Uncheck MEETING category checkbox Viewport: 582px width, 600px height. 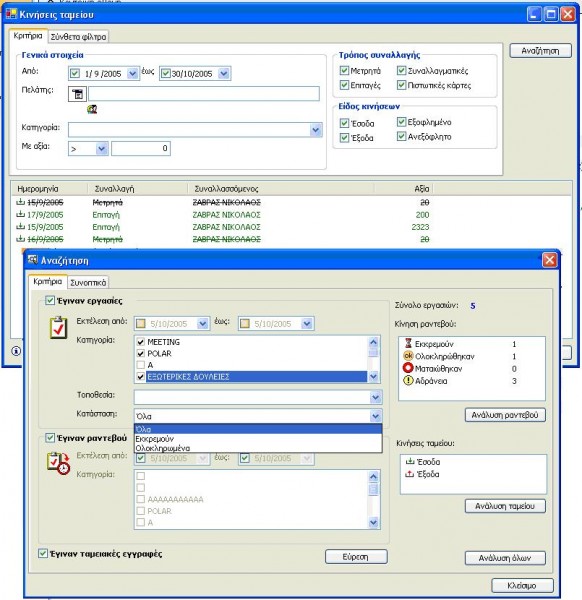click(x=140, y=342)
